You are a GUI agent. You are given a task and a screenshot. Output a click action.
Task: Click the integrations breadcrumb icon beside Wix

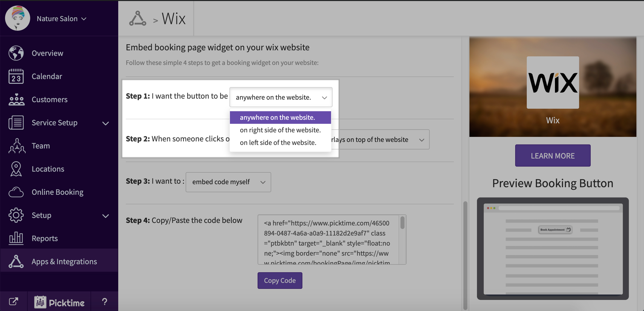click(138, 18)
